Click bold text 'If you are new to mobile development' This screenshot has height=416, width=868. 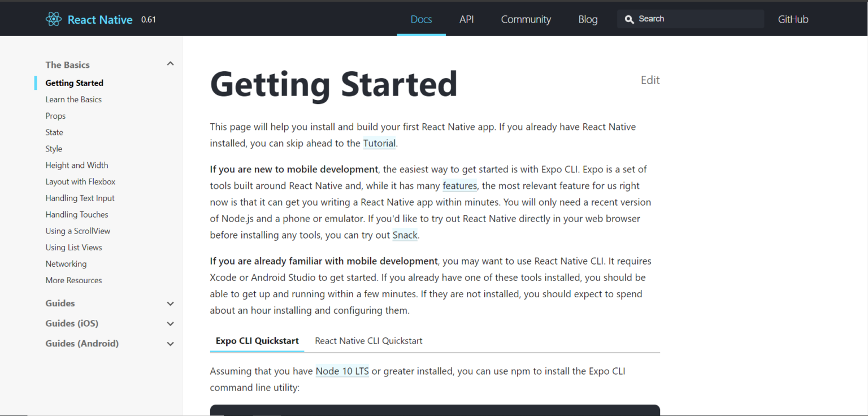click(x=294, y=169)
